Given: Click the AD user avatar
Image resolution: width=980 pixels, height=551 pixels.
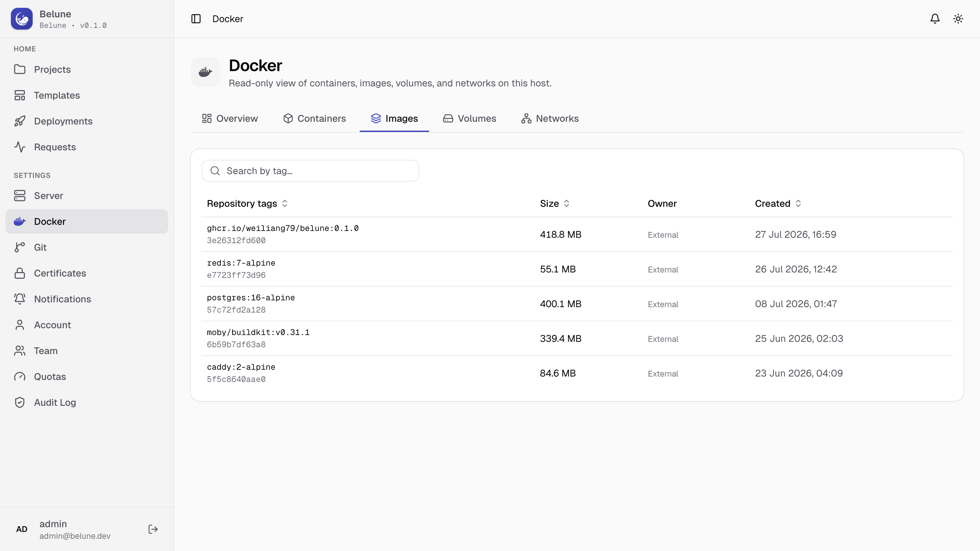Looking at the screenshot, I should tap(22, 529).
